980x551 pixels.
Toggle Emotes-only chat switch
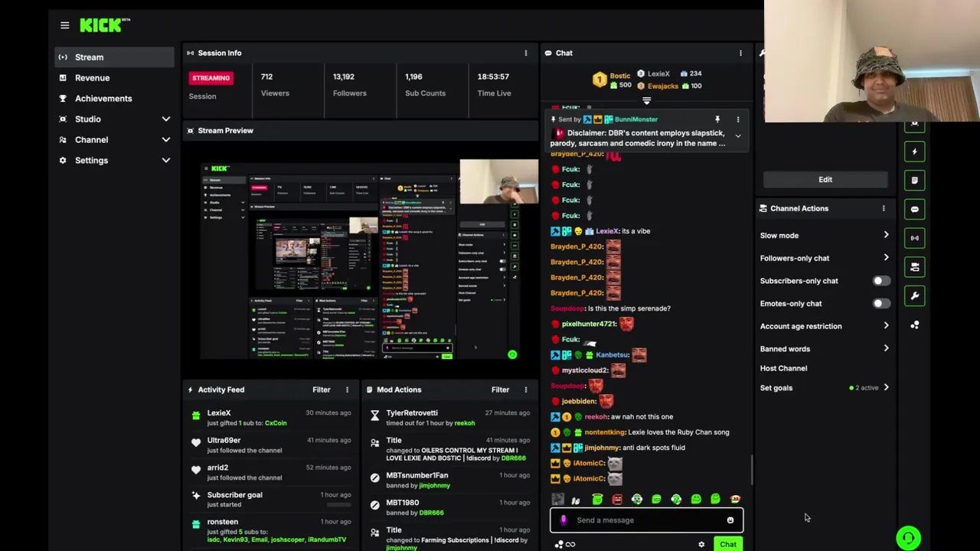point(881,303)
